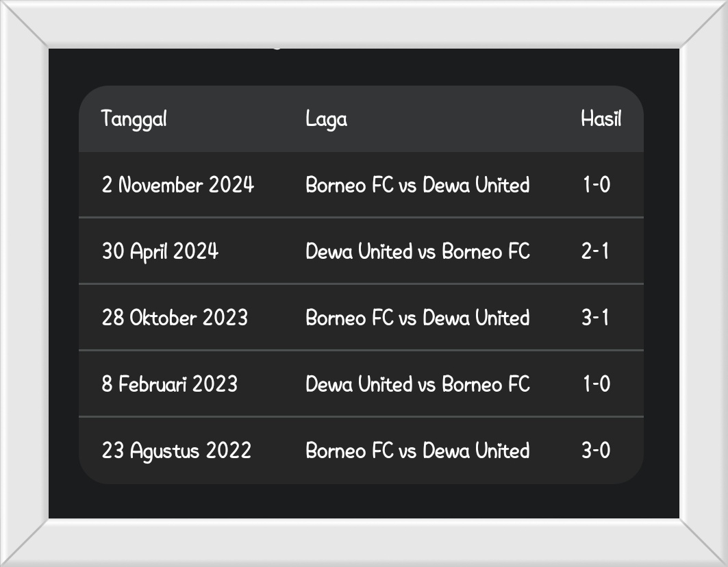Click the Tanggal column header
This screenshot has height=567, width=728.
pyautogui.click(x=134, y=119)
